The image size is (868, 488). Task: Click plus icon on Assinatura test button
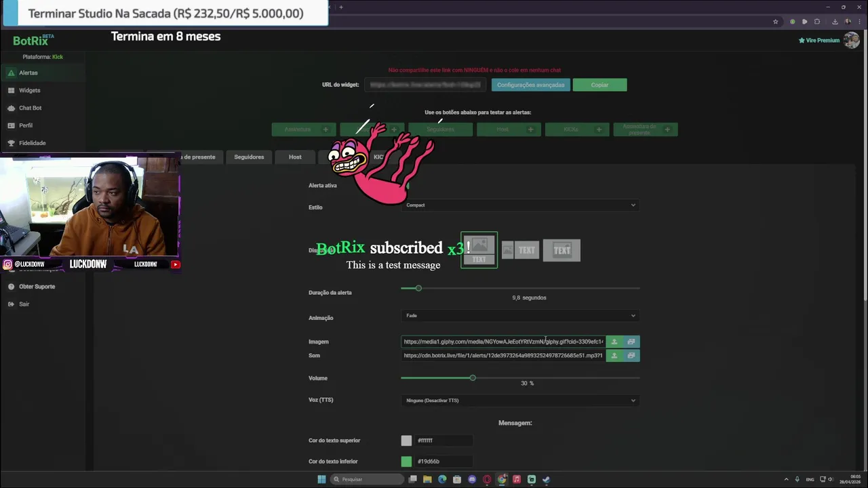[x=325, y=129]
